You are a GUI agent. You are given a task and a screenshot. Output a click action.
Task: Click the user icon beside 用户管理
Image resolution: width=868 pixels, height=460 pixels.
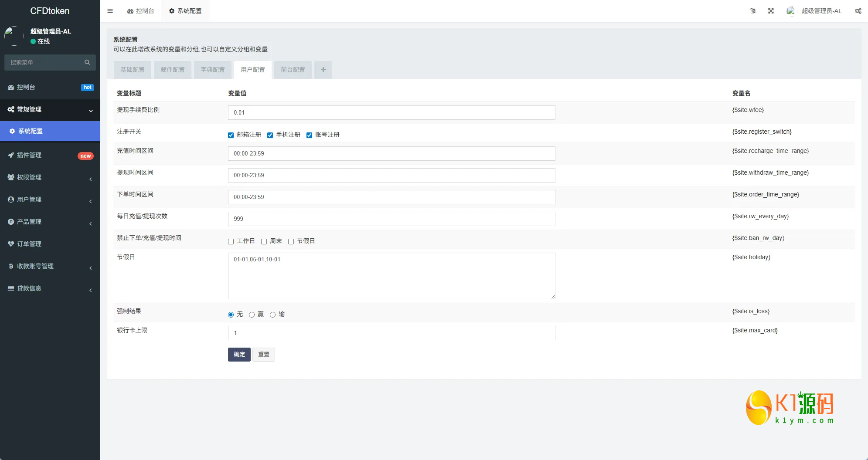[x=11, y=200]
